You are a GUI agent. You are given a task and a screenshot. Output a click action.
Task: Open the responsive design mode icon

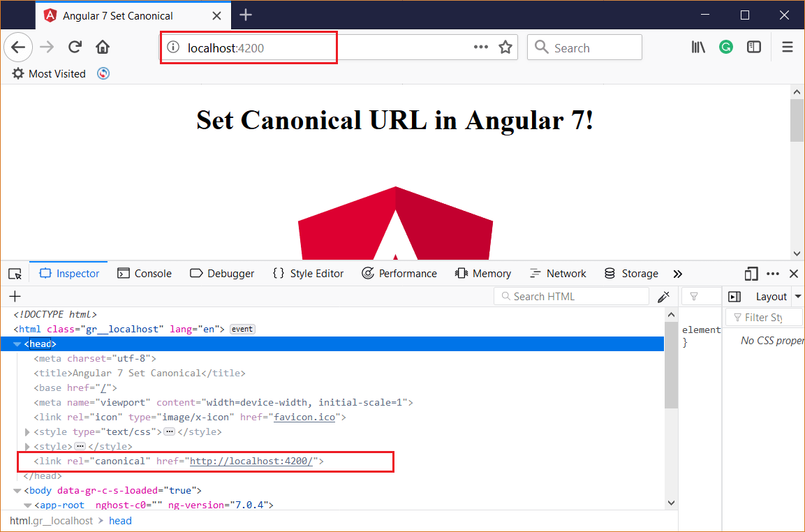click(x=751, y=274)
